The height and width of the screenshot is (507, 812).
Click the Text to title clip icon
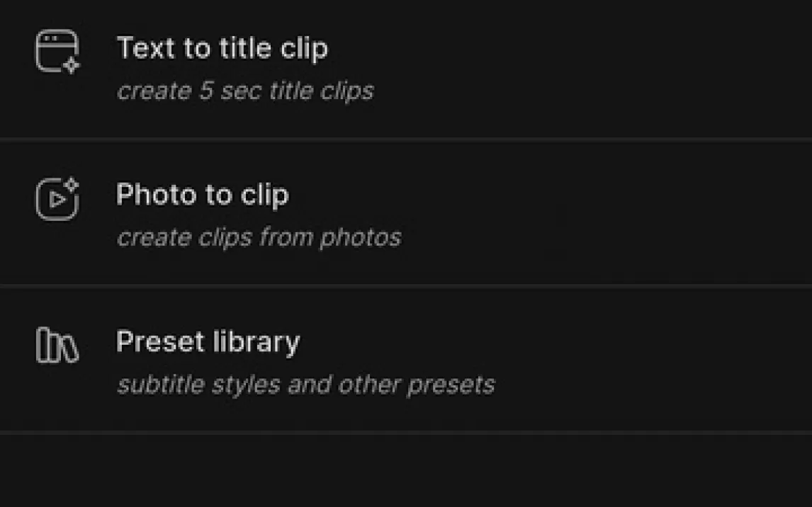(x=57, y=52)
